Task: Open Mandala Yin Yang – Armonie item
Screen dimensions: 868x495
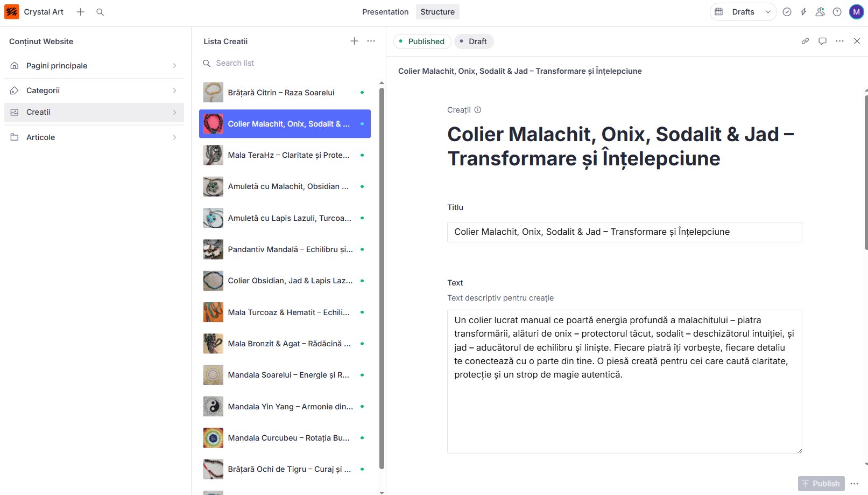Action: click(x=285, y=407)
